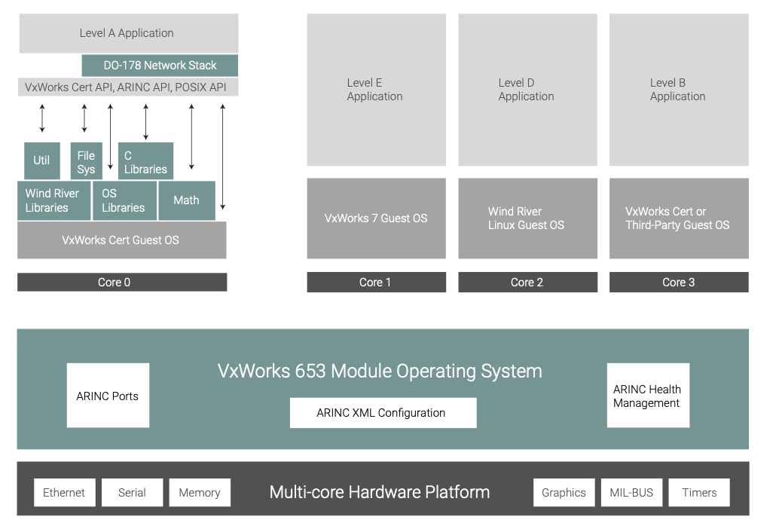Click the VxWorks Cert API, ARINC API, POSIX API bar
This screenshot has height=532, width=776.
pos(128,87)
